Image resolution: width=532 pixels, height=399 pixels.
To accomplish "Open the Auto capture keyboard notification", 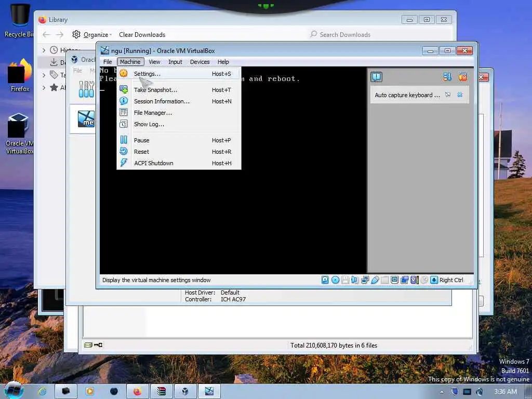I will coord(407,95).
